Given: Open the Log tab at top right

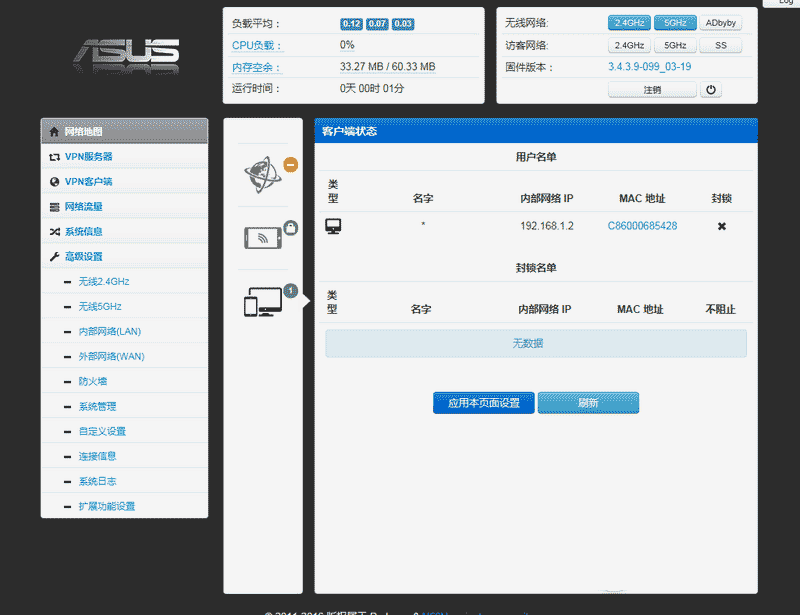Looking at the screenshot, I should click(x=785, y=3).
